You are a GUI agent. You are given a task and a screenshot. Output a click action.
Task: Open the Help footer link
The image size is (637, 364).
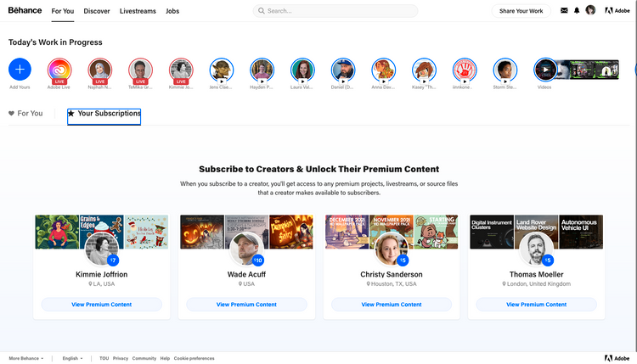click(x=165, y=358)
